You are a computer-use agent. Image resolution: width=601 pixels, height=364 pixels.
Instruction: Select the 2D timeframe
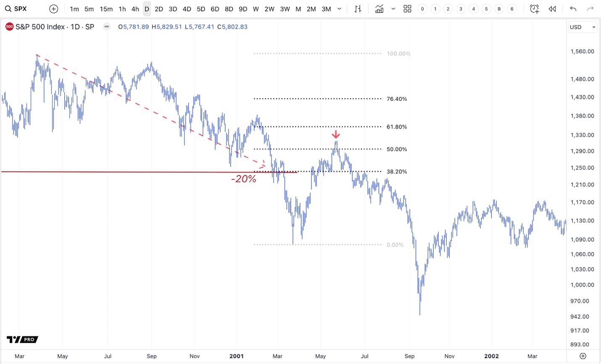[x=159, y=9]
